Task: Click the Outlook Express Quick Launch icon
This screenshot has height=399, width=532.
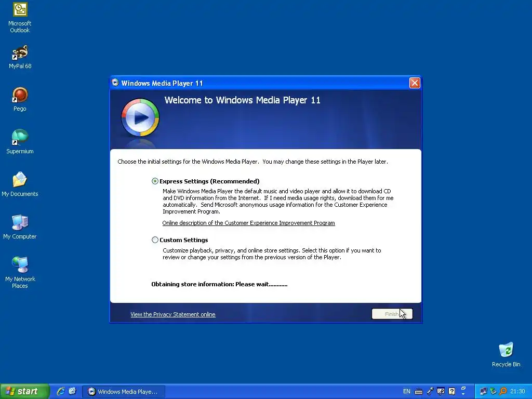Action: [x=72, y=391]
